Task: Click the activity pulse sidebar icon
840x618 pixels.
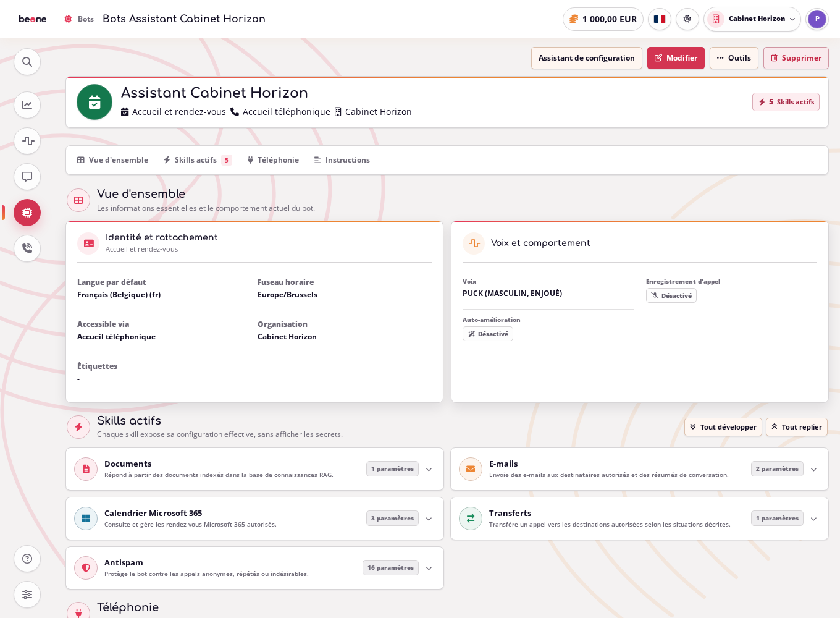Action: pos(27,141)
